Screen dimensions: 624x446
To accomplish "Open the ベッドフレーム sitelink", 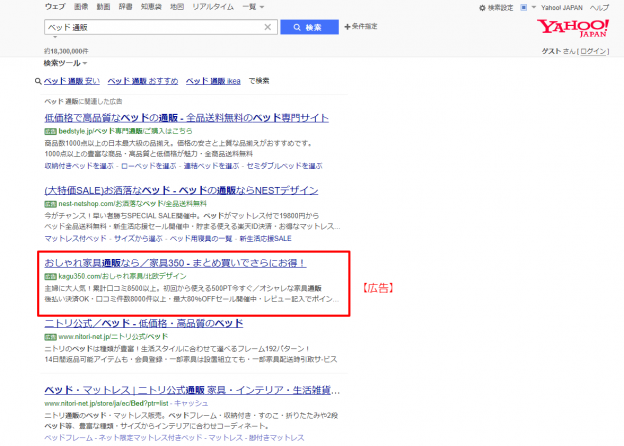I will tap(68, 438).
